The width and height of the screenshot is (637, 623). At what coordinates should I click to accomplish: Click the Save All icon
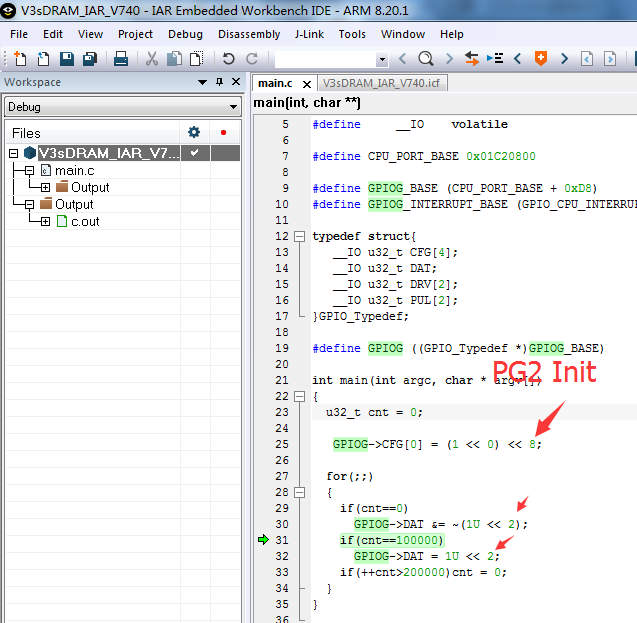tap(90, 59)
